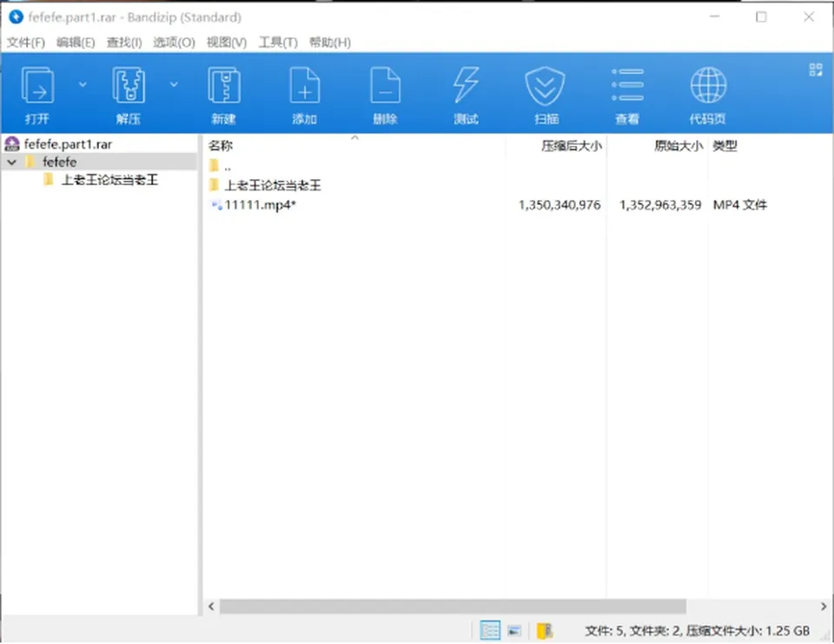Switch to thumbnail view icon in status bar

click(513, 631)
